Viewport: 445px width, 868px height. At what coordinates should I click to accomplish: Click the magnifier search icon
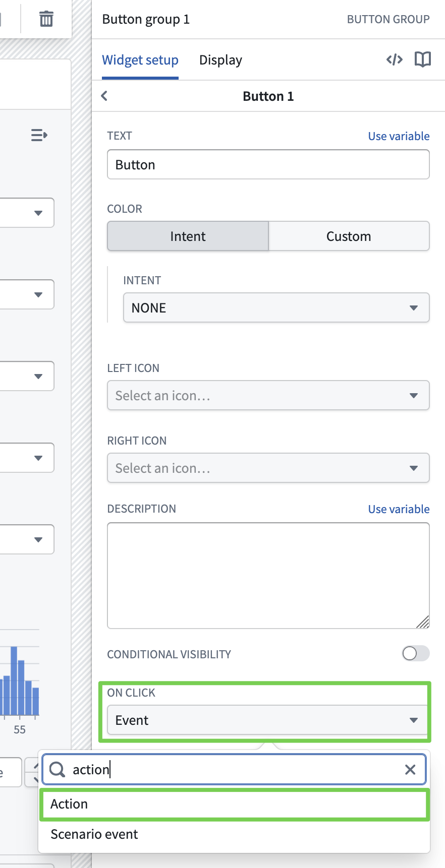58,769
